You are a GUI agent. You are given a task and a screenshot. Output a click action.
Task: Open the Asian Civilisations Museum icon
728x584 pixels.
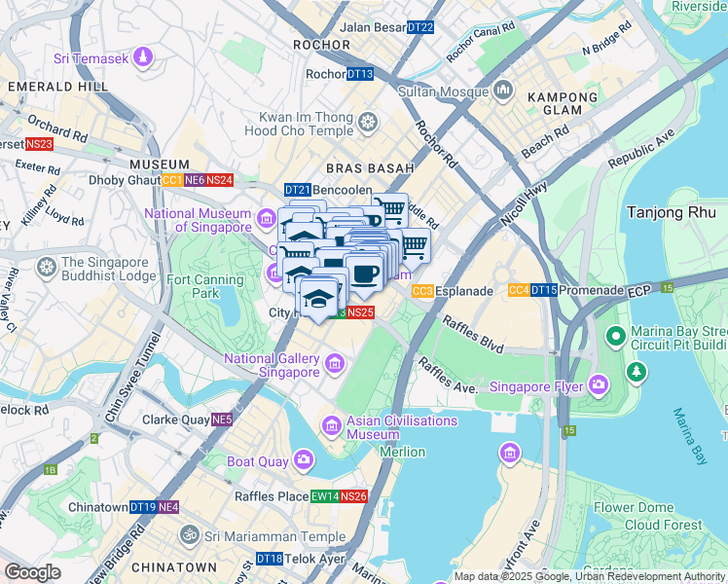332,425
